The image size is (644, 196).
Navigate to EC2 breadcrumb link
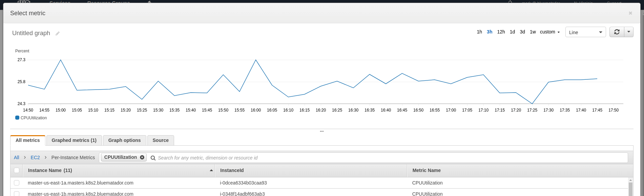(x=35, y=157)
